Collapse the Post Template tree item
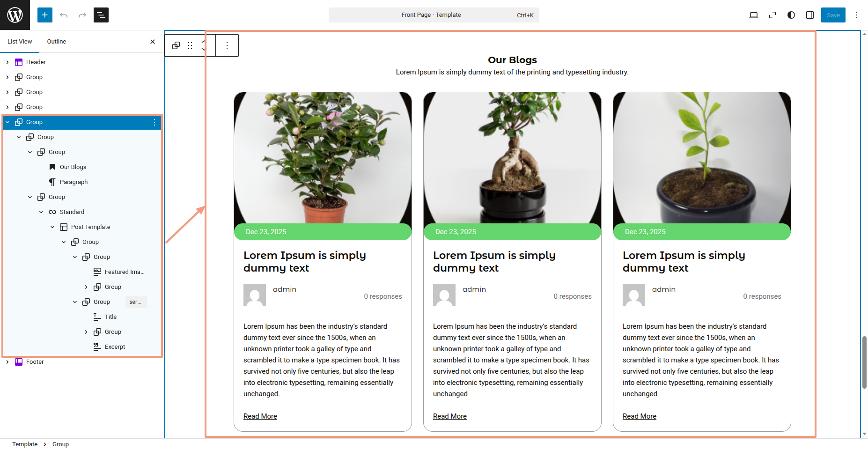The height and width of the screenshot is (450, 868). click(52, 227)
